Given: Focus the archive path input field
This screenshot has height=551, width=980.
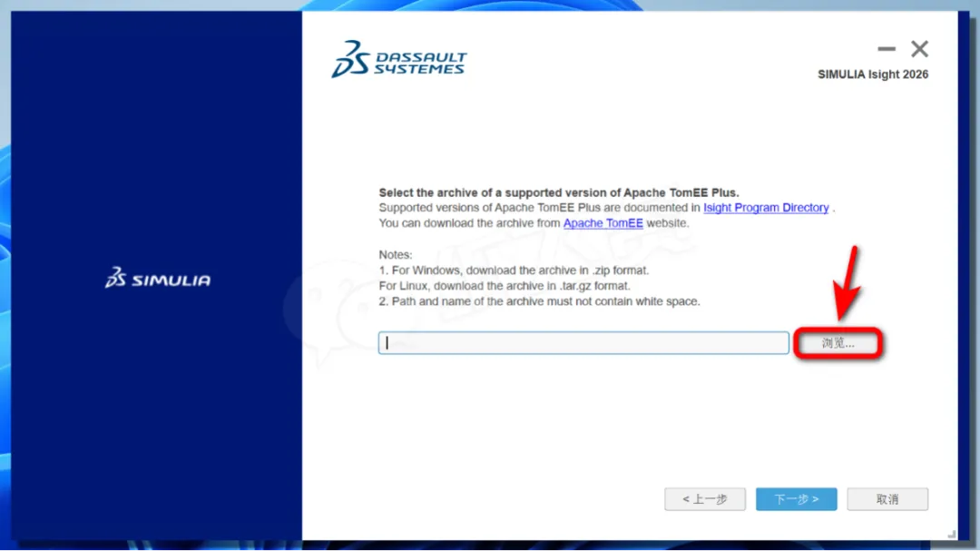Looking at the screenshot, I should (583, 343).
